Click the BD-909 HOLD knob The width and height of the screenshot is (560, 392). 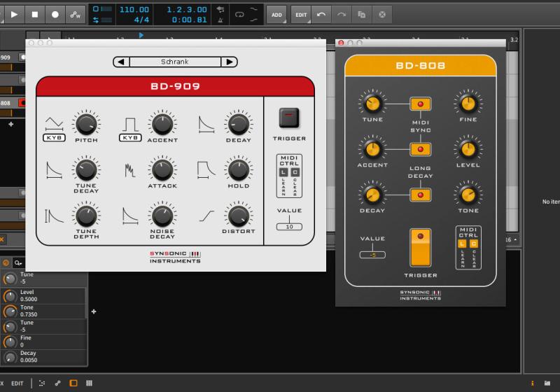coord(239,169)
